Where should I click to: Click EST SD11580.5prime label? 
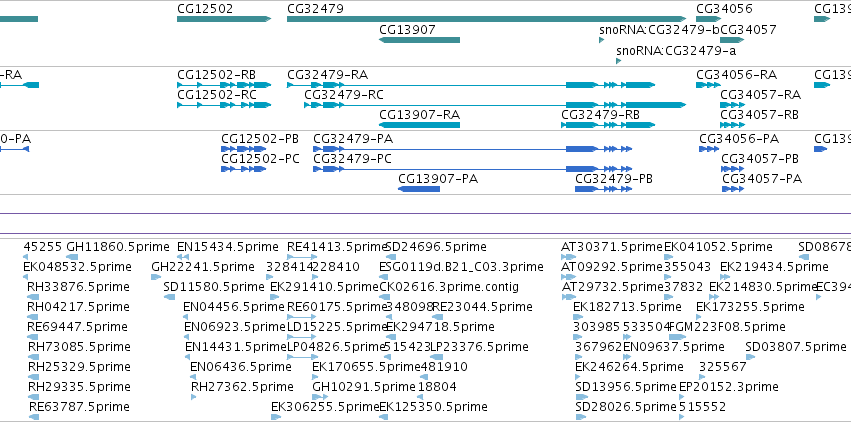(x=214, y=287)
